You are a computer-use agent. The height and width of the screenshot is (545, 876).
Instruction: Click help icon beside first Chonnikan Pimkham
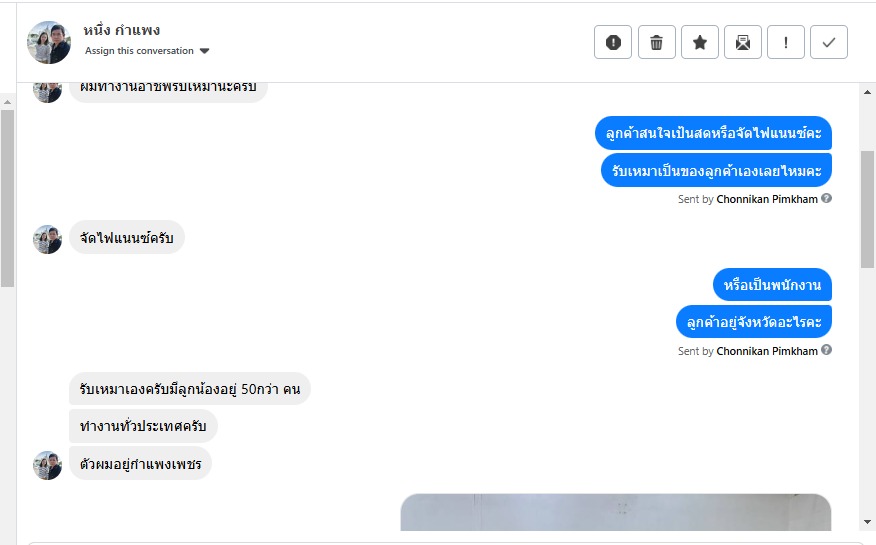click(826, 198)
